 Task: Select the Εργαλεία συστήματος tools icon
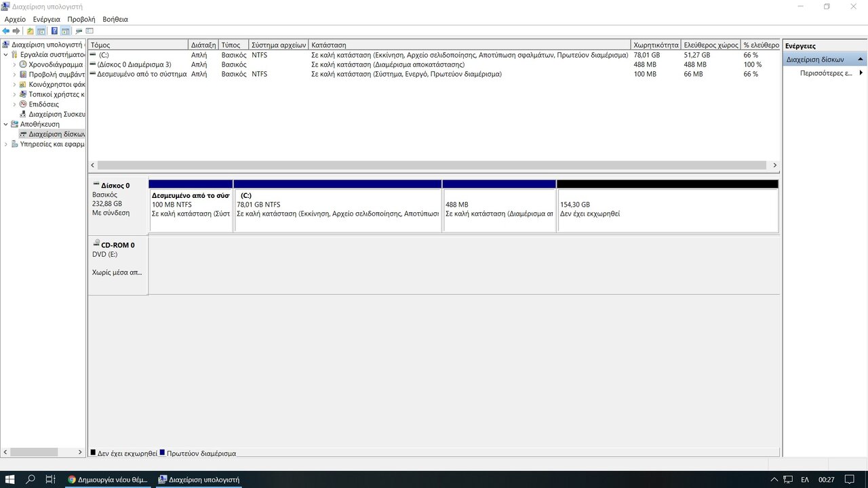coord(14,55)
